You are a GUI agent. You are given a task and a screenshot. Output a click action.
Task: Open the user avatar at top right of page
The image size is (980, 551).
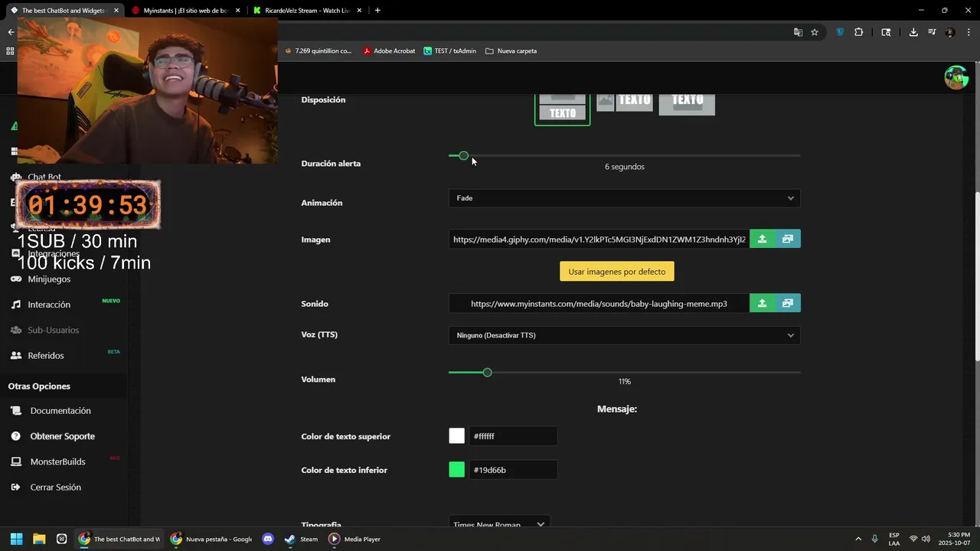tap(955, 77)
